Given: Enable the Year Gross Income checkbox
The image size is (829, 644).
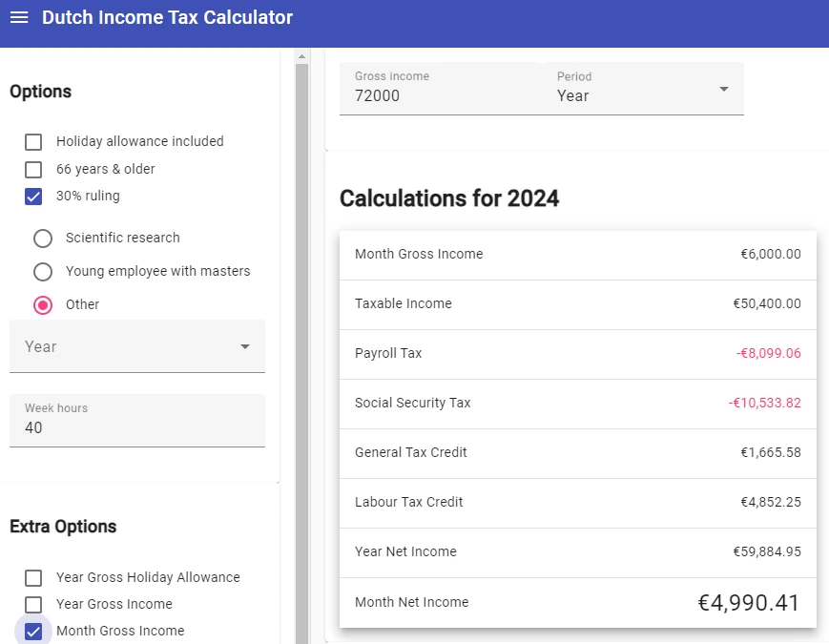Looking at the screenshot, I should point(33,605).
